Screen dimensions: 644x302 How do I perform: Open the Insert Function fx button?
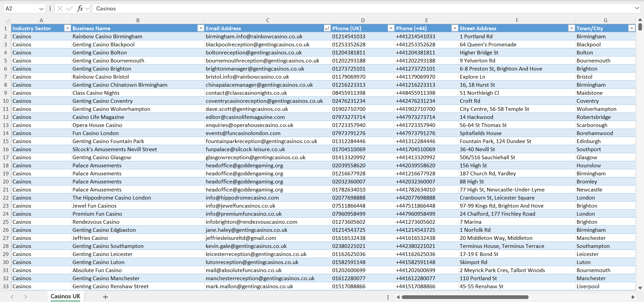tap(80, 8)
